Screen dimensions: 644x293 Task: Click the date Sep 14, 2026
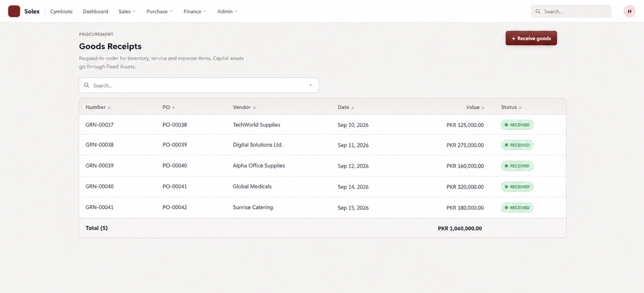point(353,187)
